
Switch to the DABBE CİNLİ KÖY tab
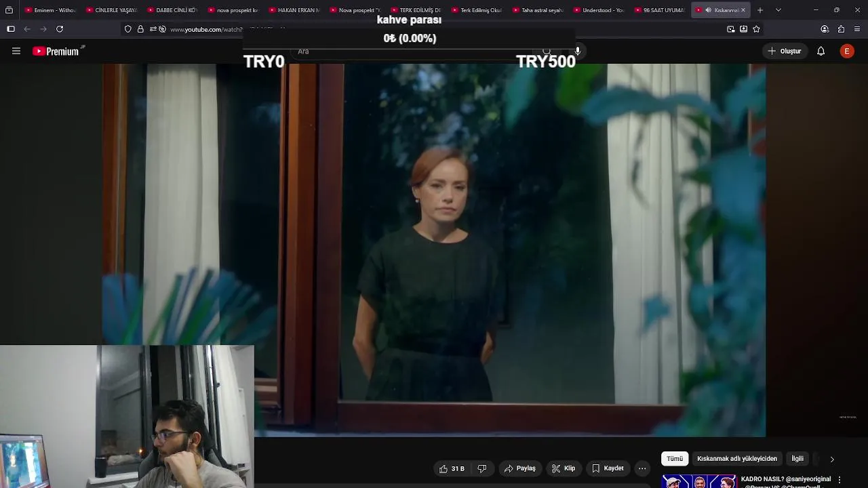click(x=173, y=10)
